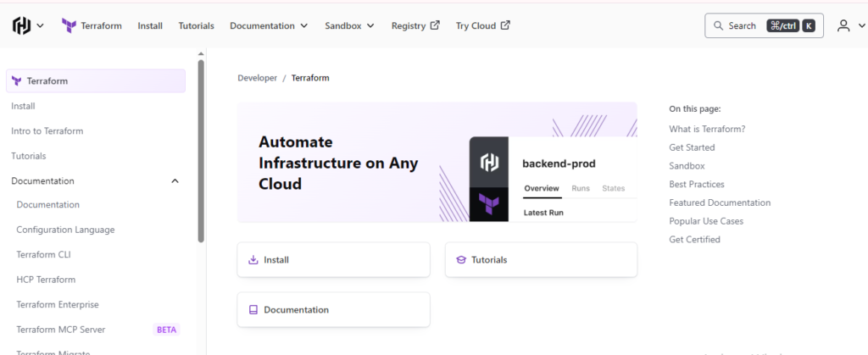Open Configuration Language in sidebar
Screen dimensions: 868x355
click(x=65, y=230)
